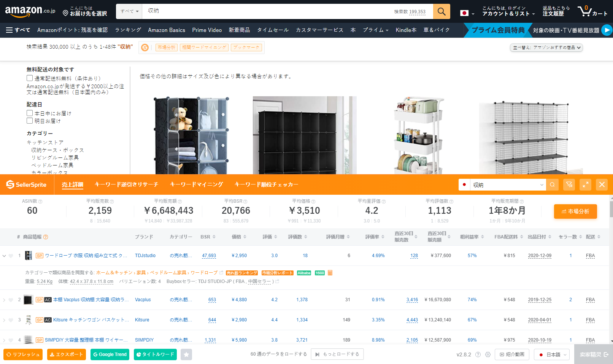Check 明日お届け checkbox
Screen dimensions: 613x364
[30, 121]
